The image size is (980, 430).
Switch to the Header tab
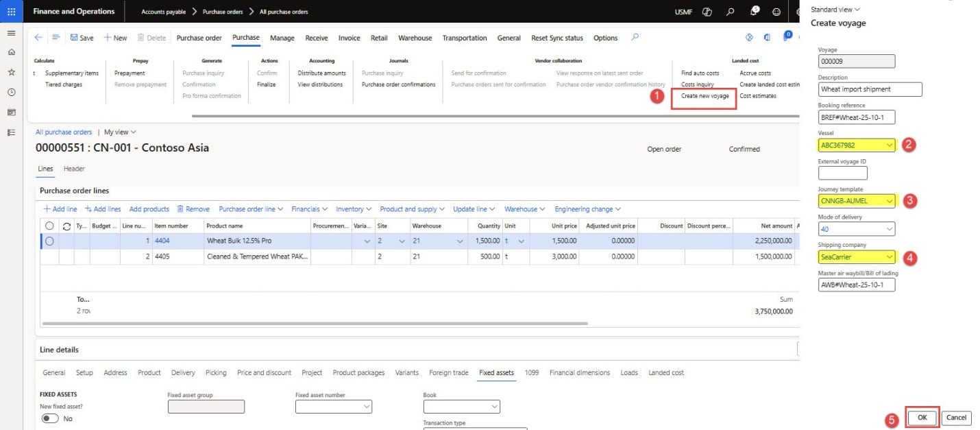click(74, 169)
